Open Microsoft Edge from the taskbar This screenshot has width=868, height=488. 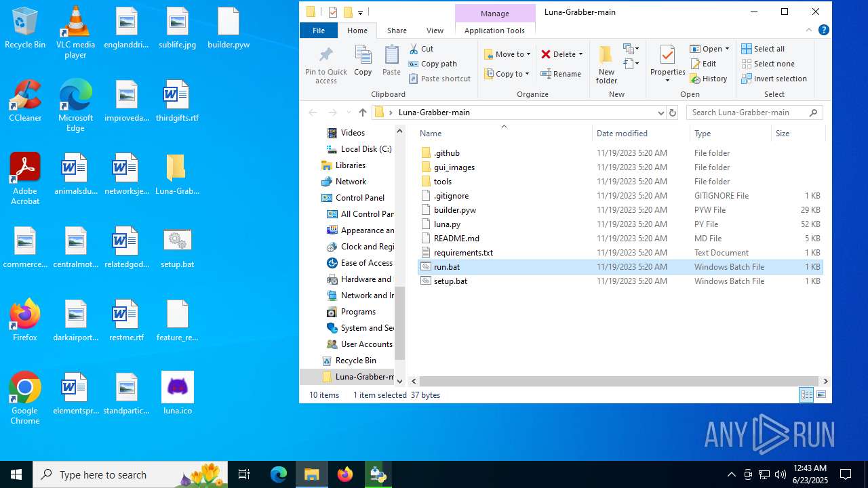279,474
